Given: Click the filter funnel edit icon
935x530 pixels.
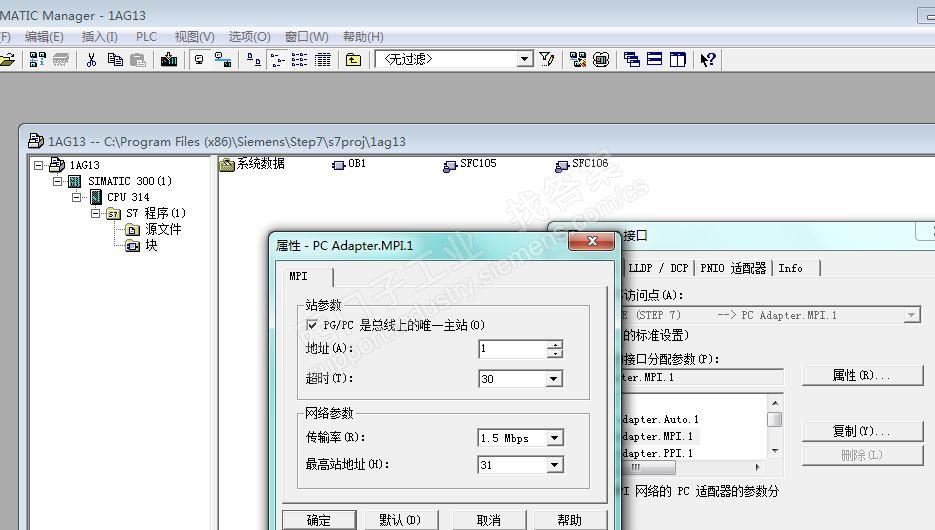Looking at the screenshot, I should coord(547,59).
